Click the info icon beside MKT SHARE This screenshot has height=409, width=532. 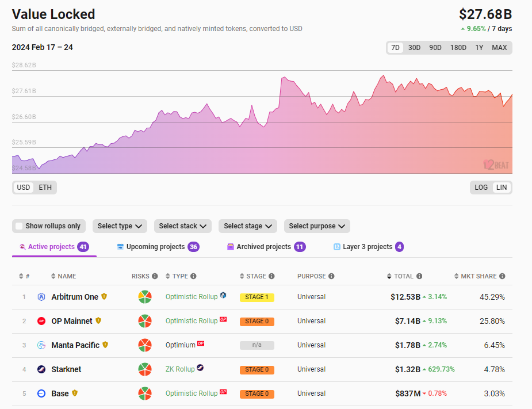(x=503, y=276)
